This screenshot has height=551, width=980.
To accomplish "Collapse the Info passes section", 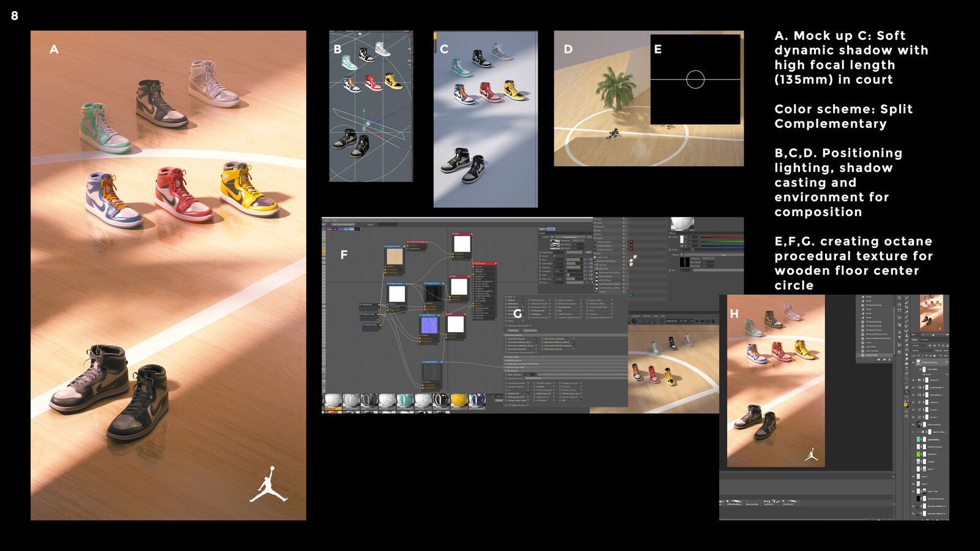I will (x=565, y=370).
